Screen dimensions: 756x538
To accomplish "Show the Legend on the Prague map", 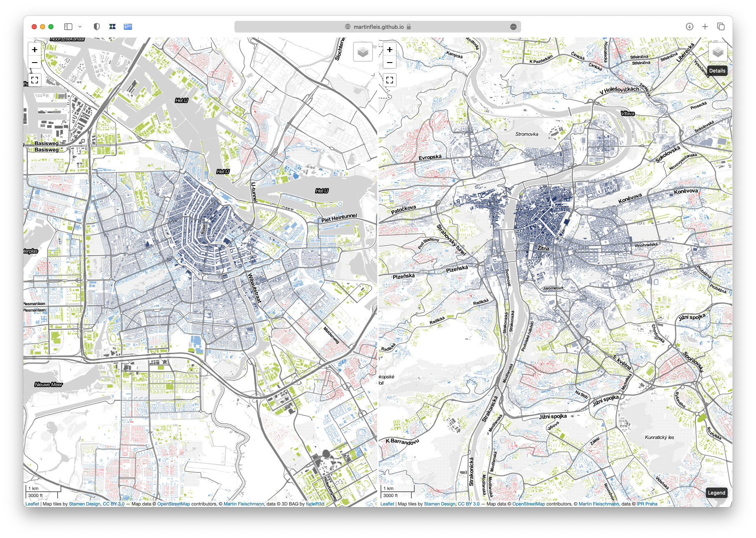I will click(x=716, y=493).
